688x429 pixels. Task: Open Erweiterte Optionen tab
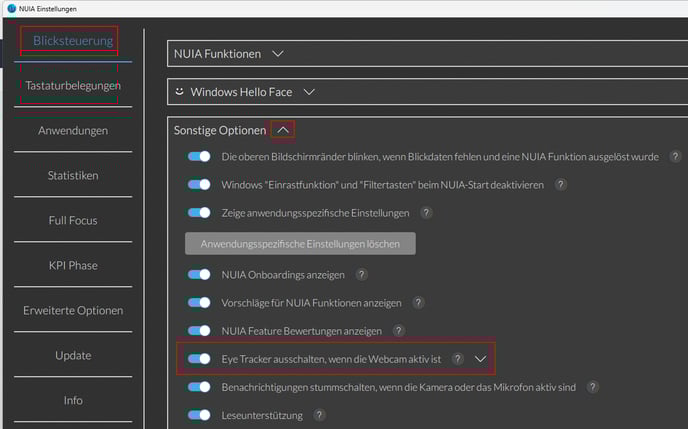coord(73,311)
